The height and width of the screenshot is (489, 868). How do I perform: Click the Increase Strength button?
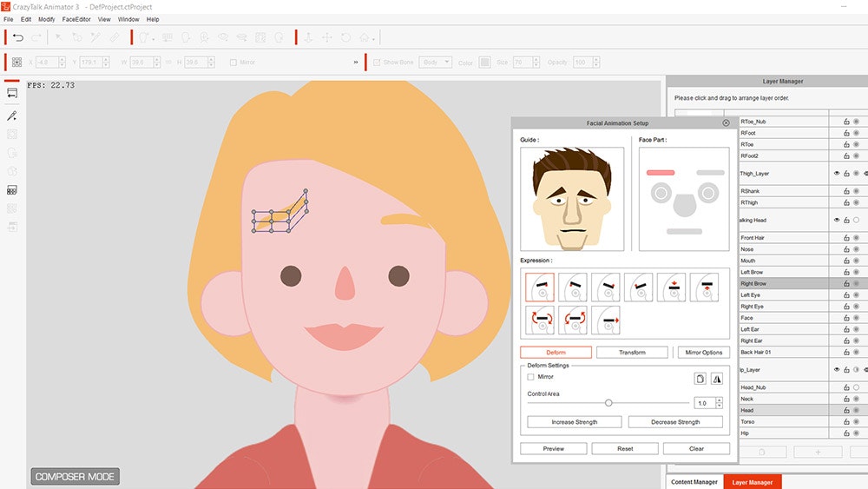pos(574,422)
